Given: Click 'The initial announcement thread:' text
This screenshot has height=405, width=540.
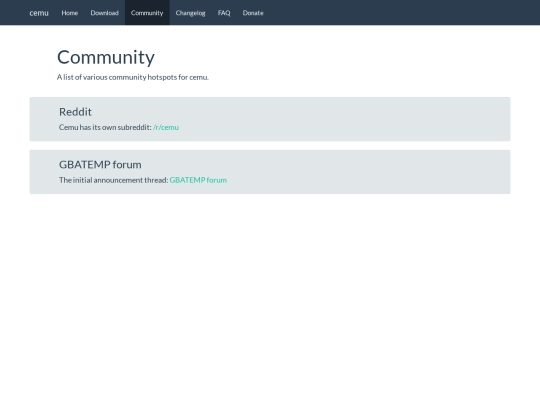Looking at the screenshot, I should point(114,180).
